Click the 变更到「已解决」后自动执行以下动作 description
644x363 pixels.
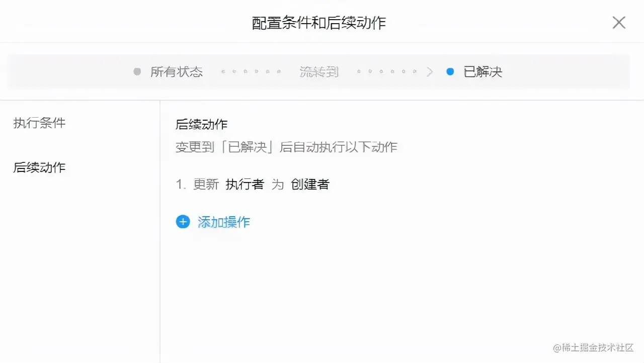pyautogui.click(x=286, y=147)
